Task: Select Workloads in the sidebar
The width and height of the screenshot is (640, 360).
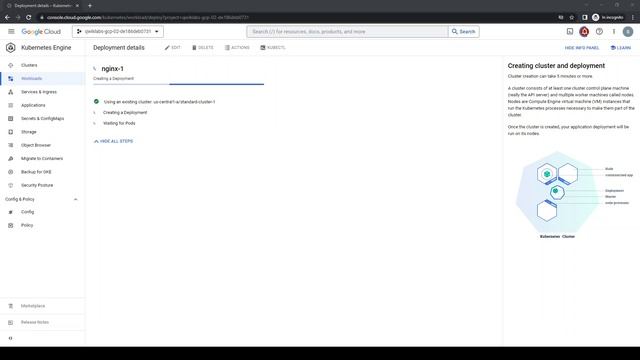Action: click(x=43, y=78)
